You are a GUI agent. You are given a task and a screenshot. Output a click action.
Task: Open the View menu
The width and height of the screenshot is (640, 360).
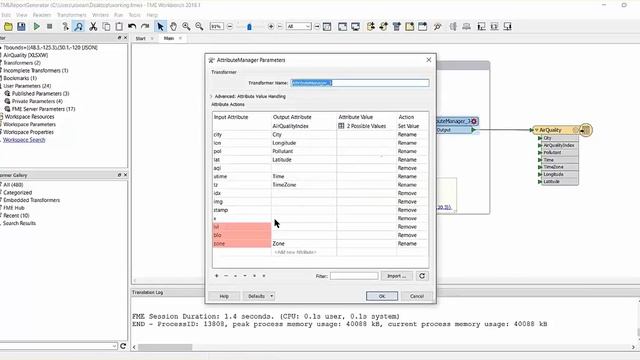click(22, 15)
